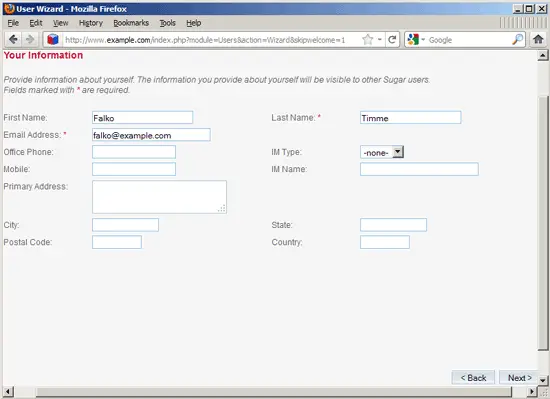Click the Last Name field containing Timme

click(x=410, y=117)
